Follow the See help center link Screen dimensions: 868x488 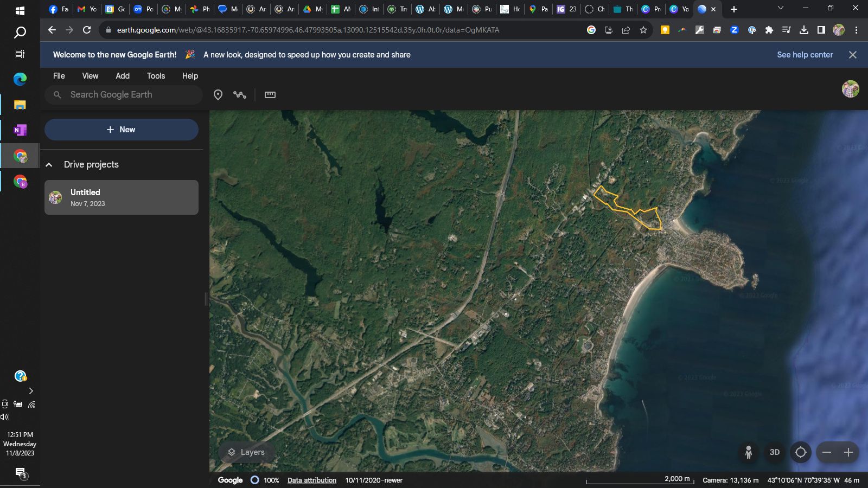[805, 55]
